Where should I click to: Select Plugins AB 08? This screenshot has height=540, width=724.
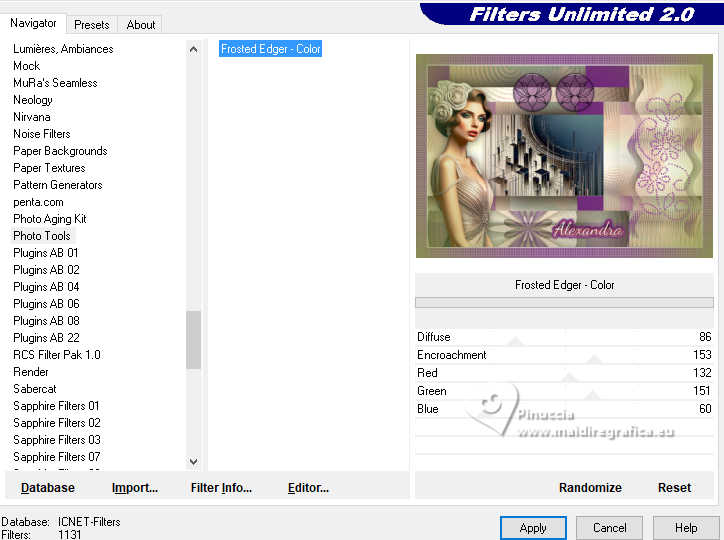[x=46, y=321]
